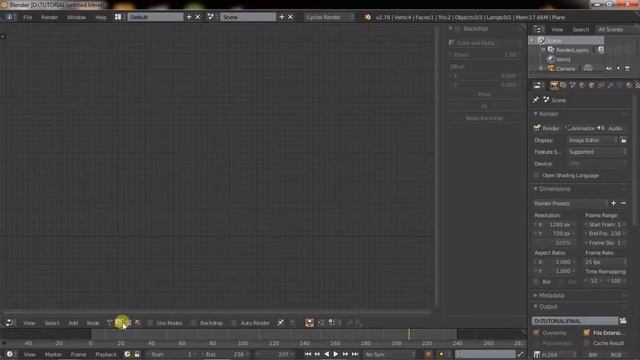Hide Camera with eye icon in outliner

[x=609, y=69]
